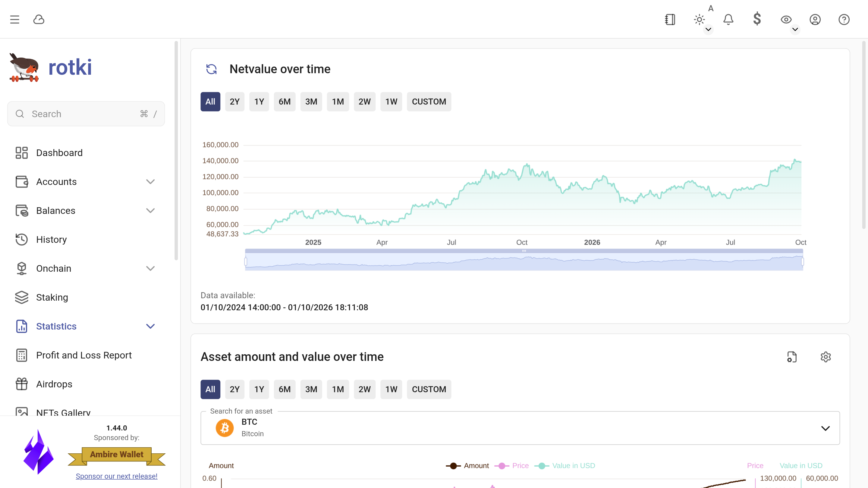Open notifications bell
This screenshot has width=868, height=488.
tap(728, 20)
